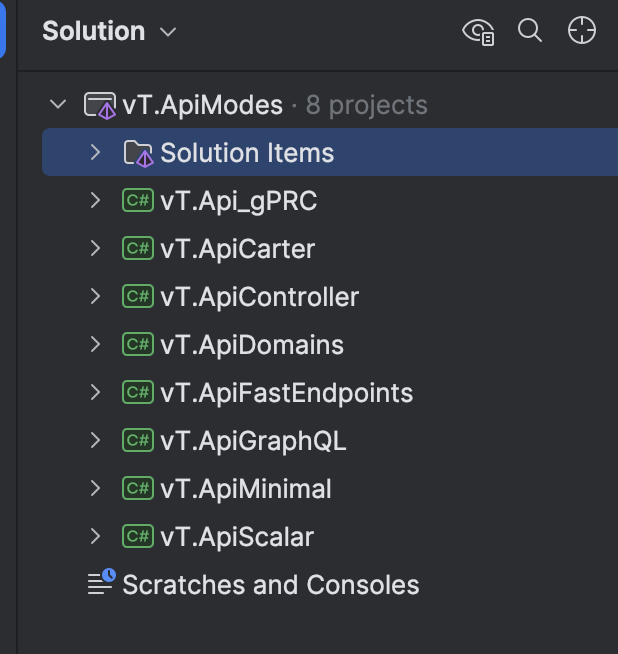The height and width of the screenshot is (654, 618).
Task: Open the Solution view dropdown
Action: [x=168, y=32]
